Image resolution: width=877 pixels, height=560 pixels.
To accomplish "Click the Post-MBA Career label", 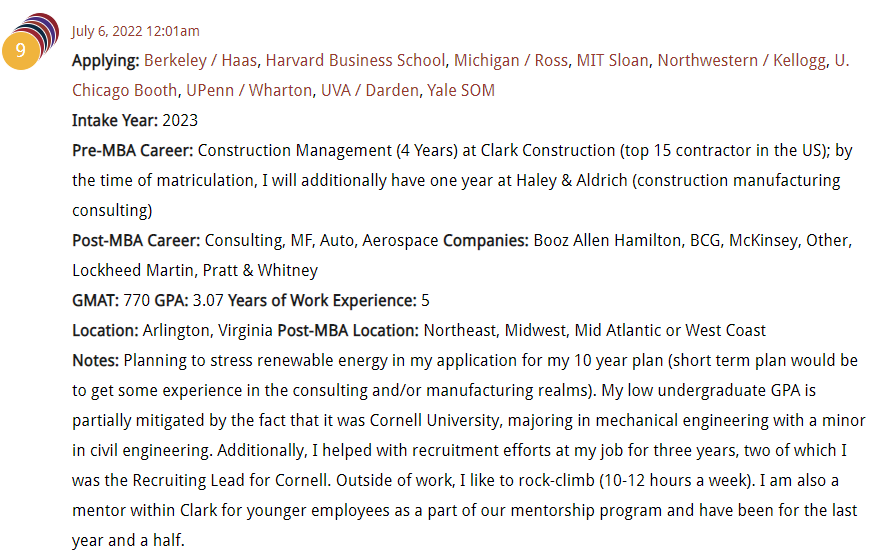I will [136, 241].
